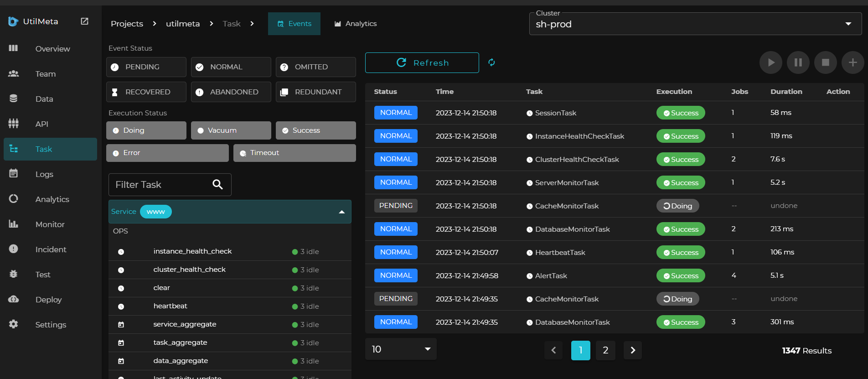
Task: Open Task in the sidebar menu
Action: (50, 149)
